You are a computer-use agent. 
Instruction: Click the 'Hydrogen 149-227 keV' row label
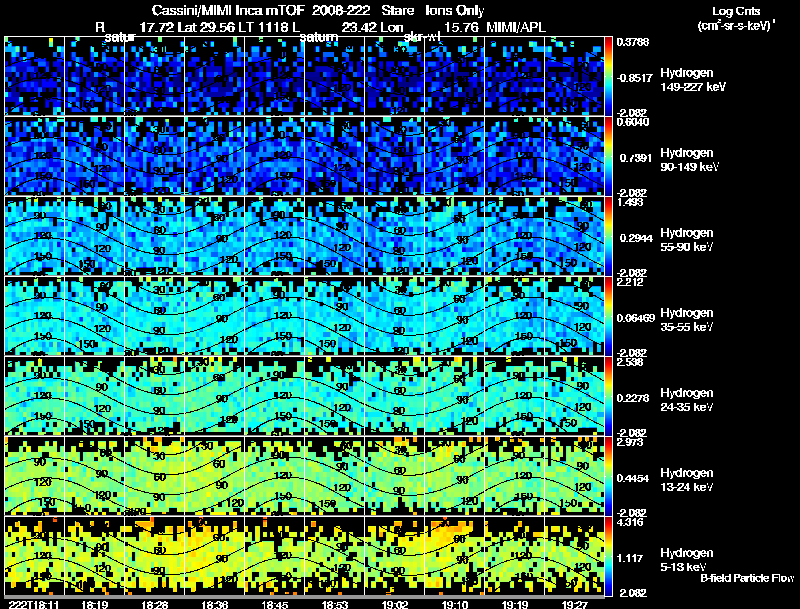(x=693, y=80)
